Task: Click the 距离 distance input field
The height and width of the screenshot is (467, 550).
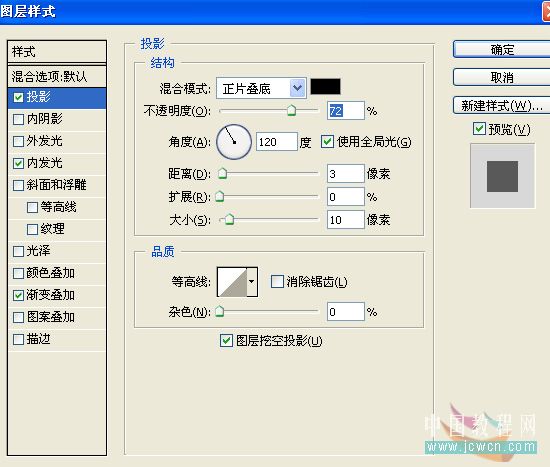Action: pyautogui.click(x=346, y=174)
